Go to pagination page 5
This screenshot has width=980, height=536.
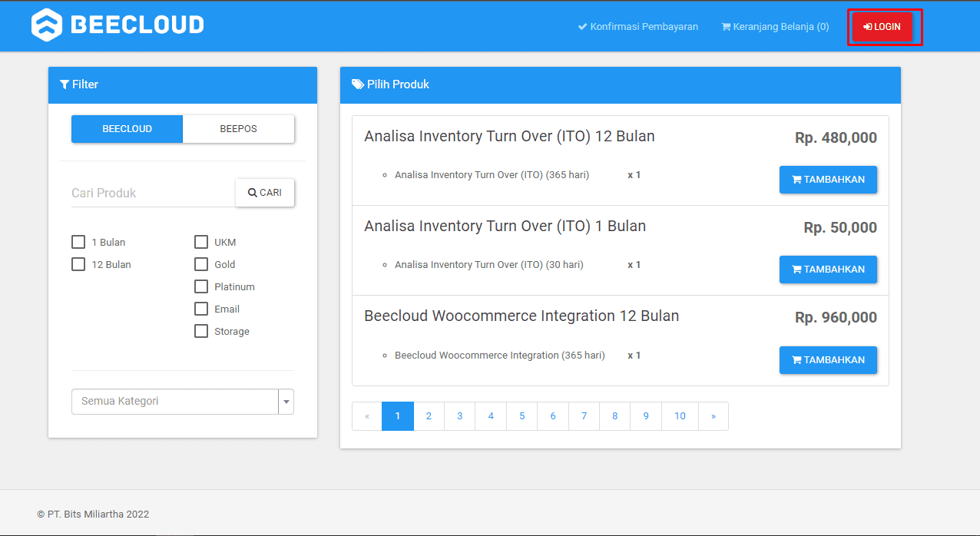coord(522,416)
